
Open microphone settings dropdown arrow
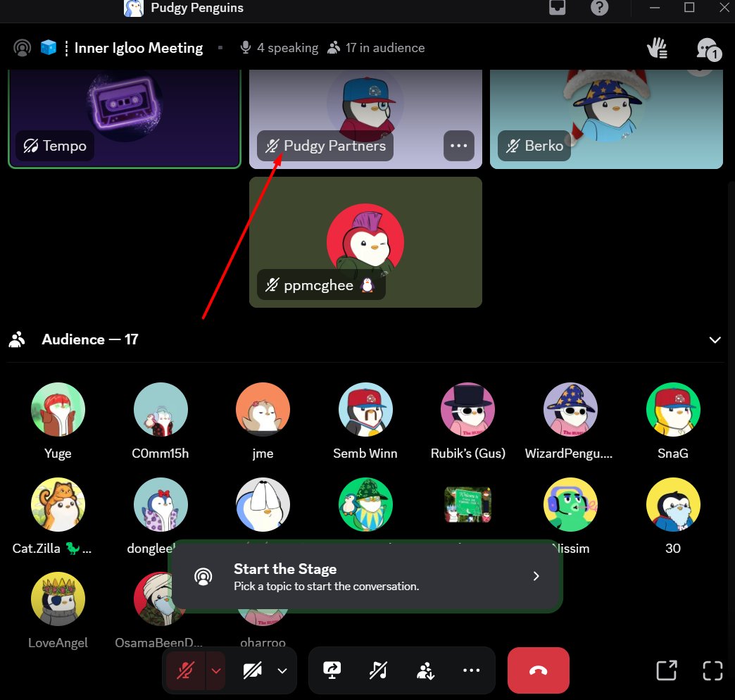215,670
